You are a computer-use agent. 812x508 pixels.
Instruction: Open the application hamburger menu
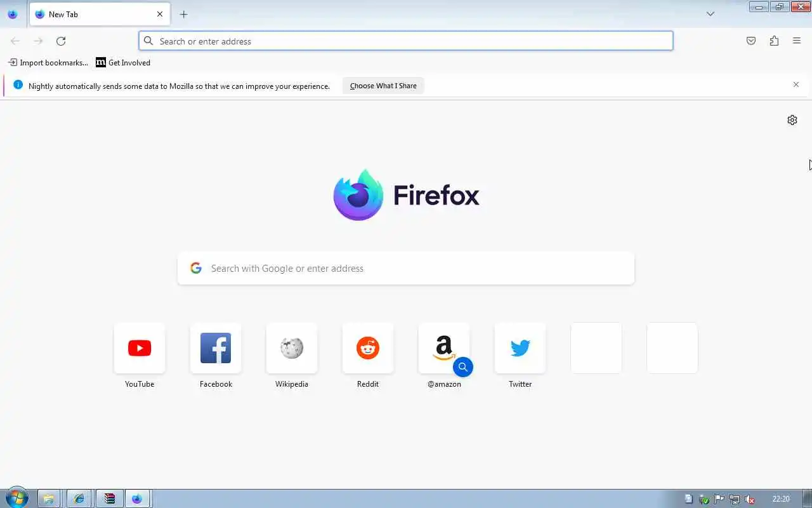coord(797,41)
